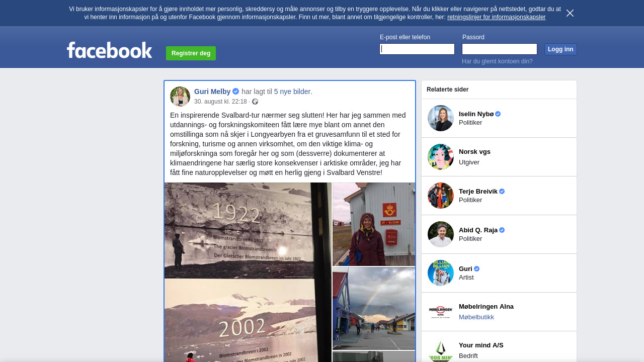Open Abid Q. Raja's profile picture
This screenshot has width=644, height=362.
click(441, 234)
